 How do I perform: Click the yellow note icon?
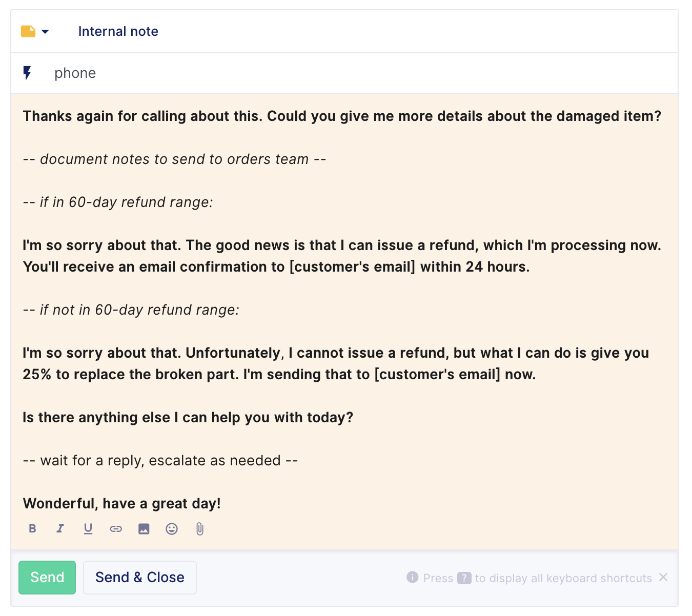pos(28,31)
